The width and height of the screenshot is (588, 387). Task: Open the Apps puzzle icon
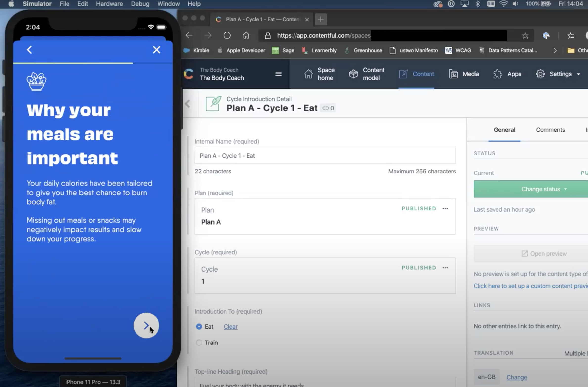(498, 74)
